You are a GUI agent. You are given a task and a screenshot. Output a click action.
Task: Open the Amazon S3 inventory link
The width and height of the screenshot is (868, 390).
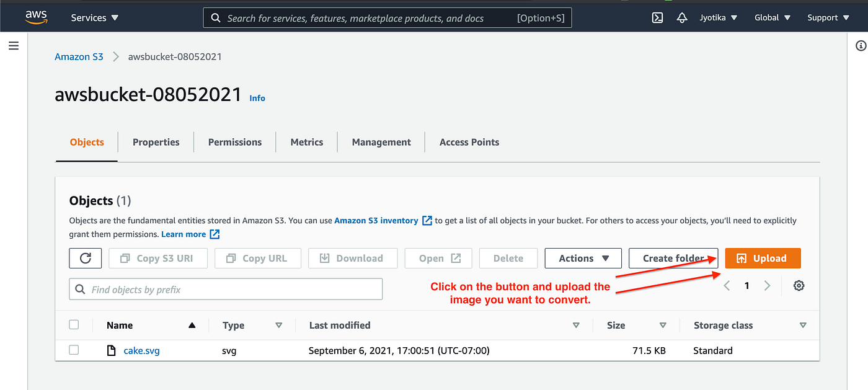(377, 220)
